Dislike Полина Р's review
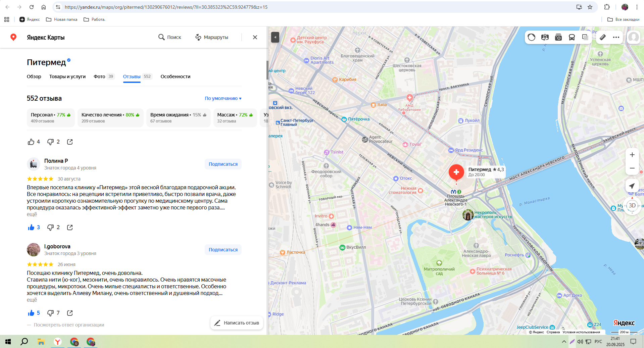Image resolution: width=644 pixels, height=348 pixels. point(51,228)
